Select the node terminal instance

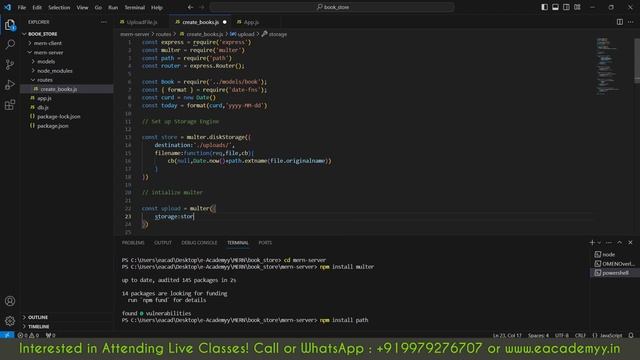coord(615,254)
